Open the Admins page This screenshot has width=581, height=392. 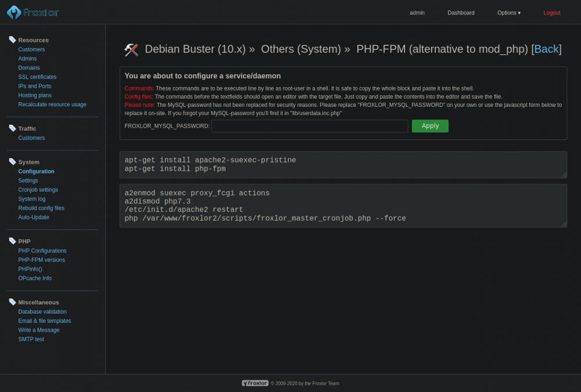27,59
